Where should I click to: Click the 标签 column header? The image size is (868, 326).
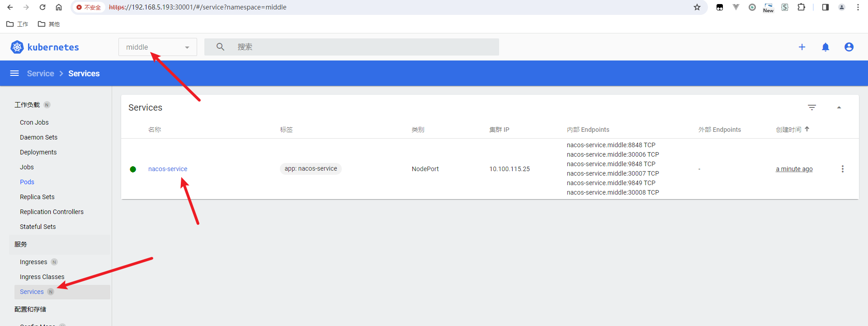click(286, 130)
